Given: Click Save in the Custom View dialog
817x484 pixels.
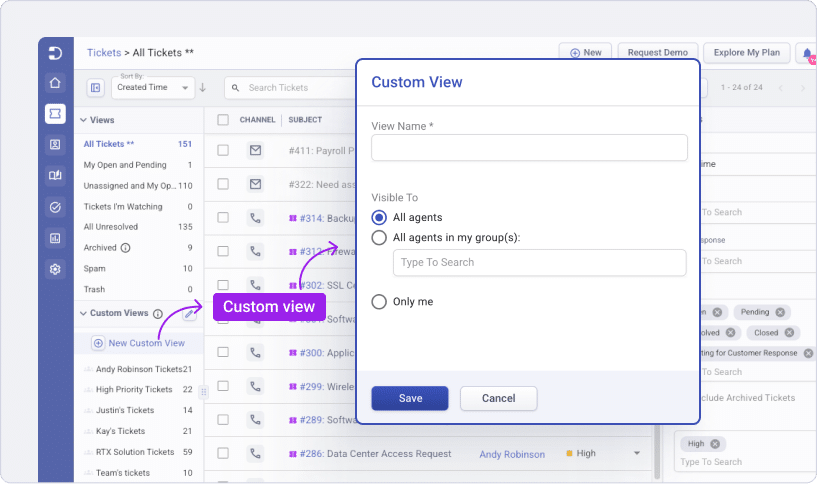Looking at the screenshot, I should [x=410, y=399].
